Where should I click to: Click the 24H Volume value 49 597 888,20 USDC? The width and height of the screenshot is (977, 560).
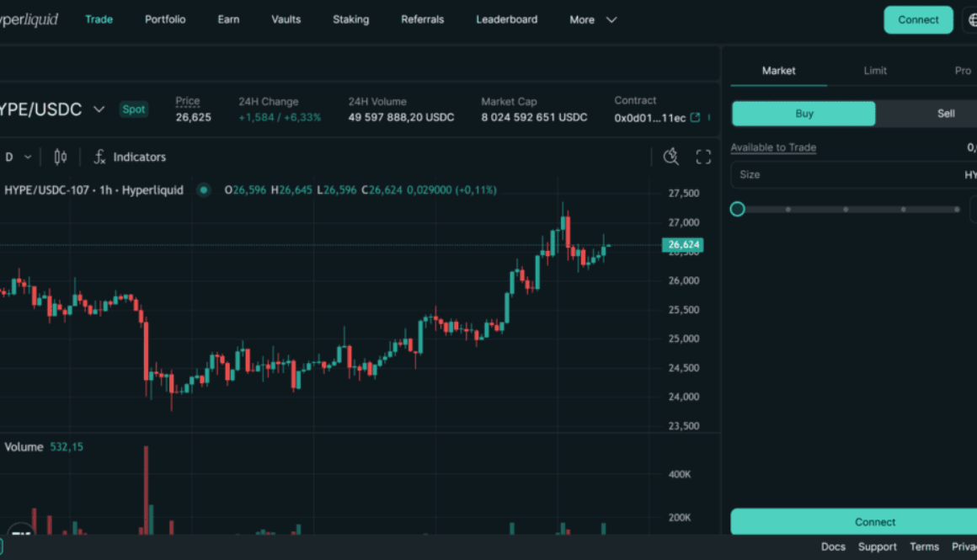coord(401,118)
